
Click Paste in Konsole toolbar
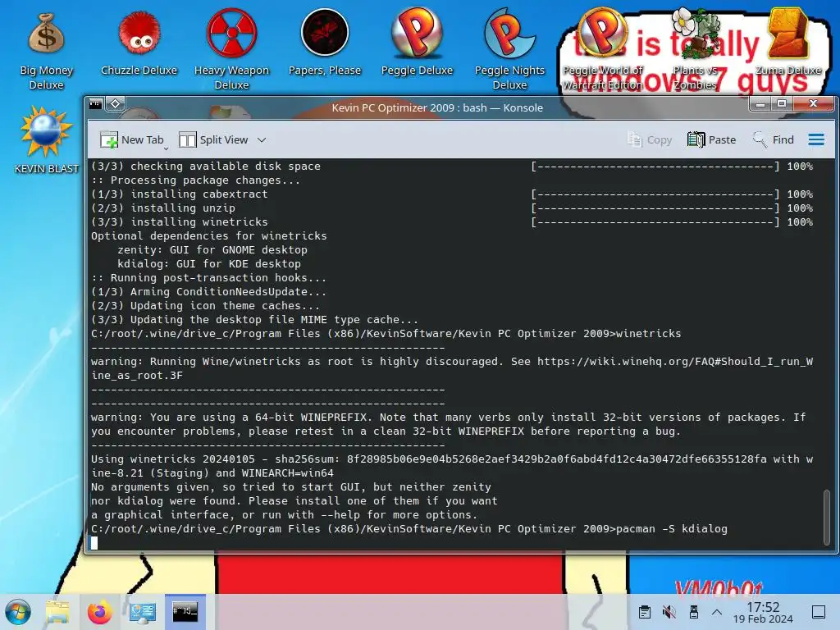coord(711,139)
